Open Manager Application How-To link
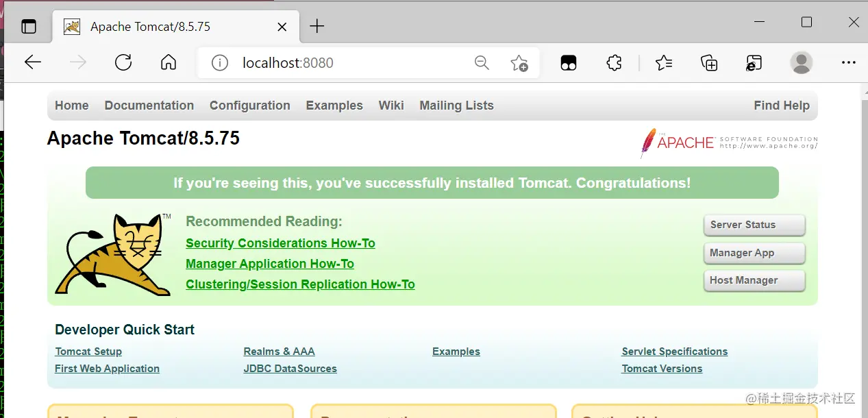868x418 pixels. tap(270, 264)
